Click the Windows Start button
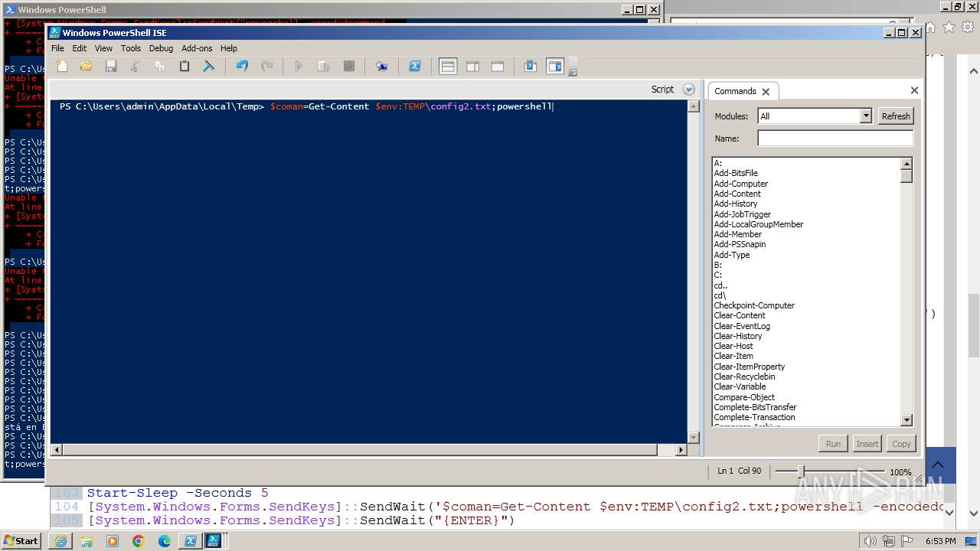The height and width of the screenshot is (551, 980). [21, 540]
